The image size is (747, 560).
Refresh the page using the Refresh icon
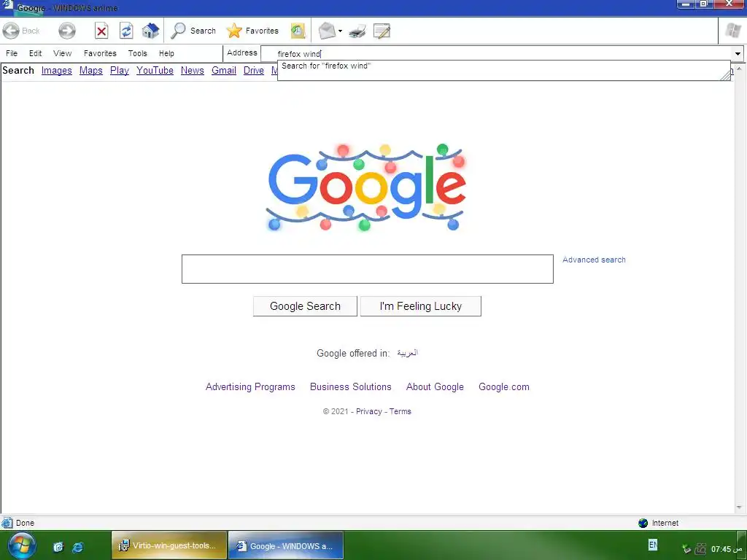(126, 31)
